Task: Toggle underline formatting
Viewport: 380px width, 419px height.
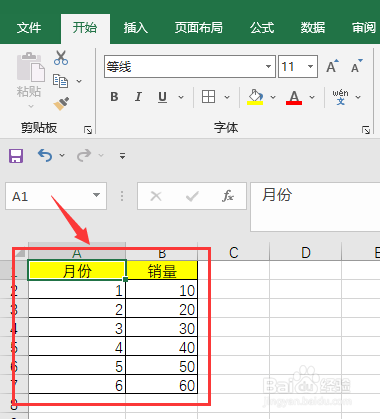Action: (x=162, y=97)
